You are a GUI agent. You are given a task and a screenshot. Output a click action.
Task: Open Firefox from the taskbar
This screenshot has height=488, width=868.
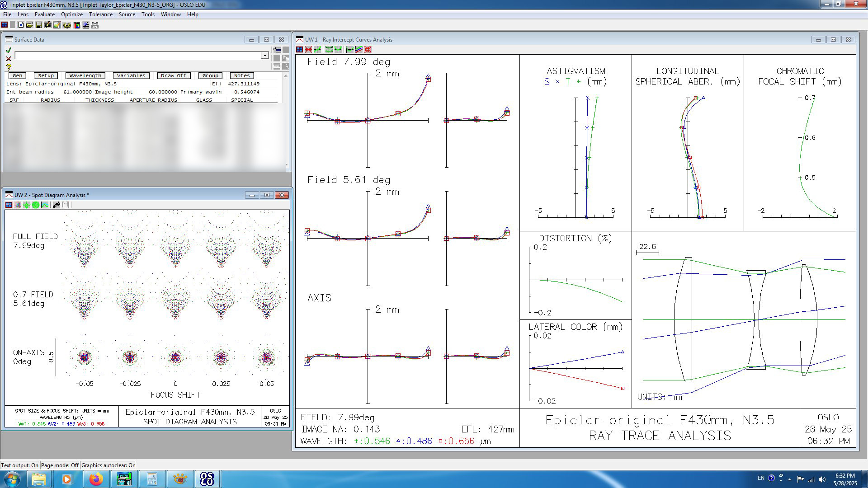[95, 479]
